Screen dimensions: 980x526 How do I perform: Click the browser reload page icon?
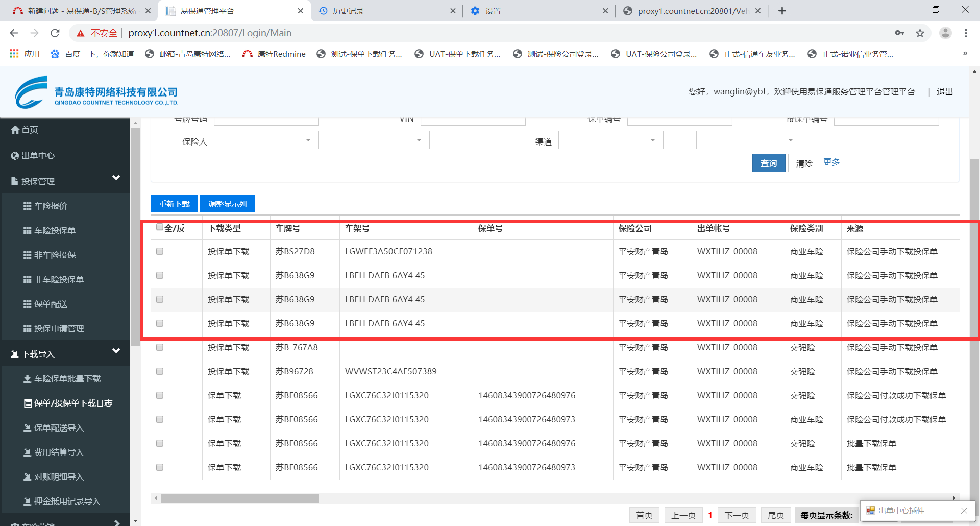(x=55, y=33)
